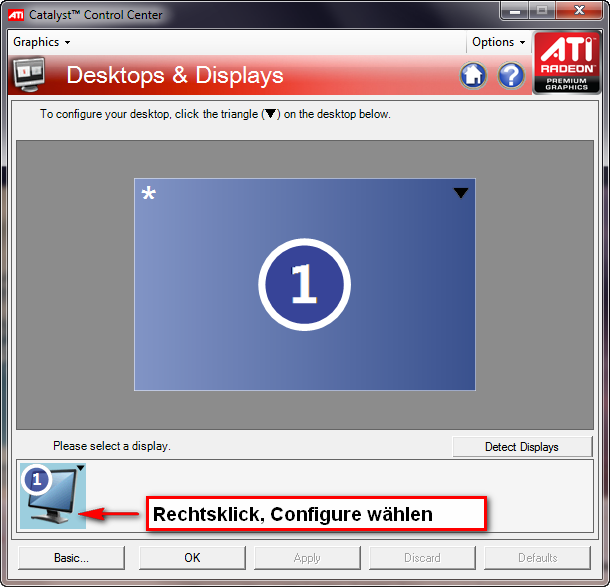Expand the triangle on desktop 1
The image size is (610, 587).
click(x=461, y=193)
